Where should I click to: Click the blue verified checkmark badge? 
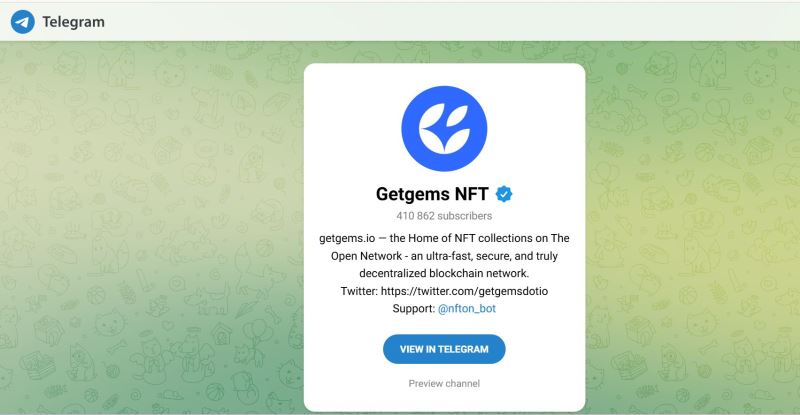point(505,194)
